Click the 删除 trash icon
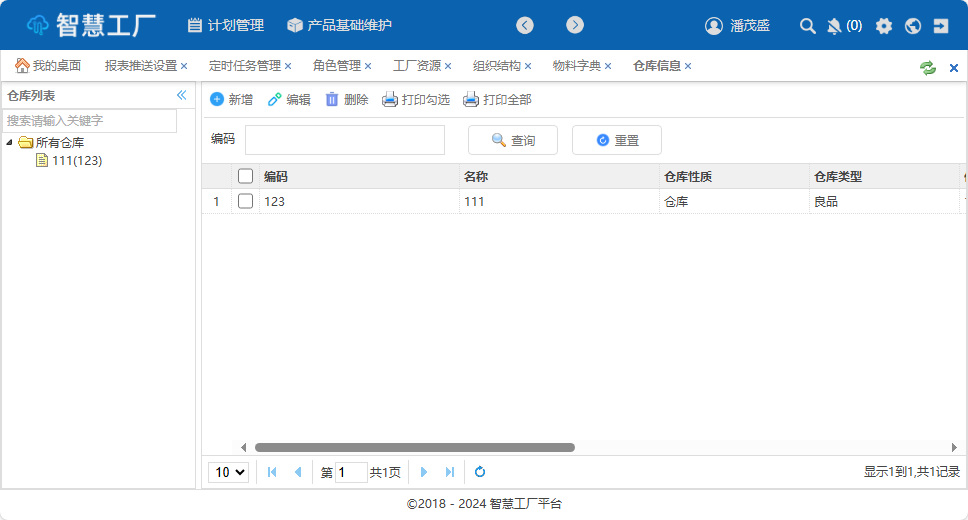 (x=332, y=100)
